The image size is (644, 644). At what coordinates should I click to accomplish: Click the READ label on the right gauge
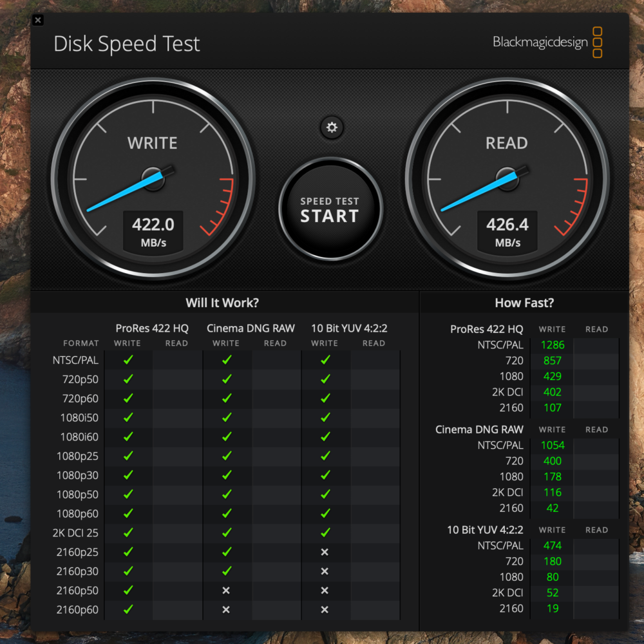coord(506,144)
